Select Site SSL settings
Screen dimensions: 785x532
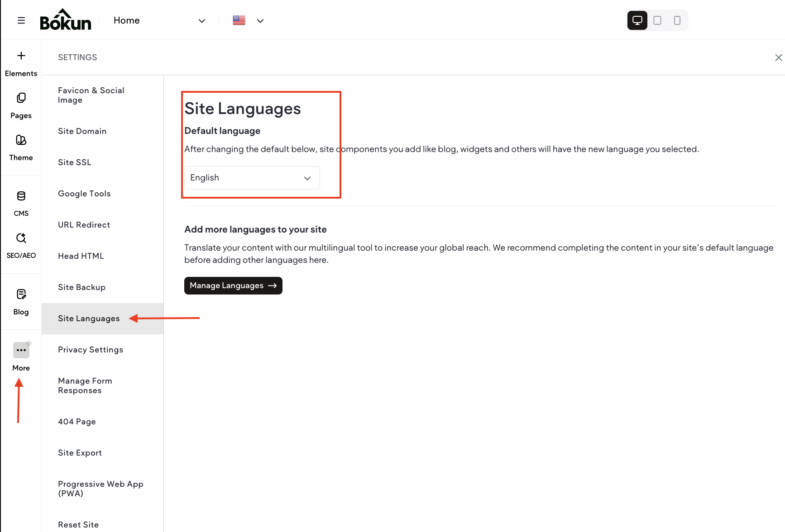click(x=103, y=162)
